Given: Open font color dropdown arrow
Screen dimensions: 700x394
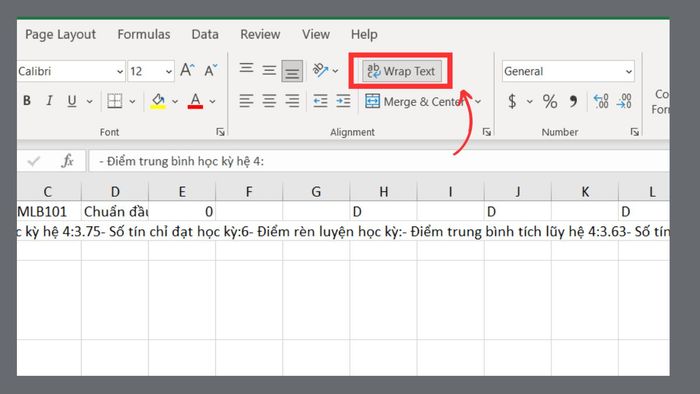Looking at the screenshot, I should point(212,102).
